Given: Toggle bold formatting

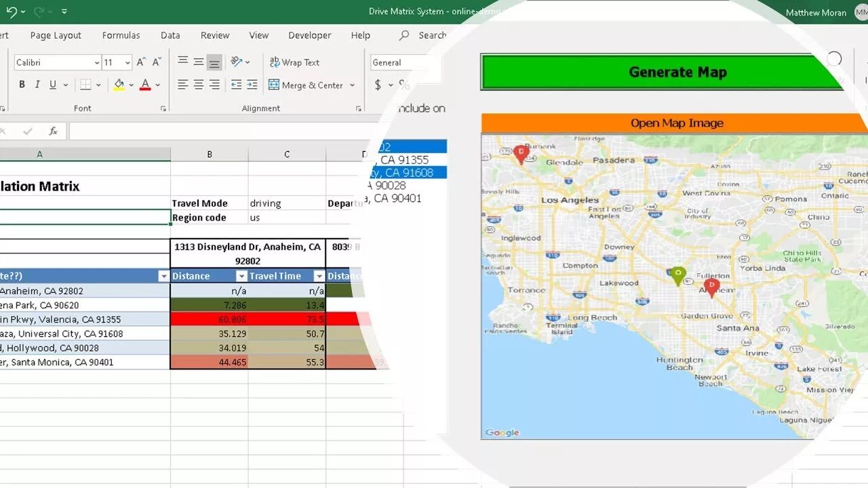Looking at the screenshot, I should click(x=22, y=85).
